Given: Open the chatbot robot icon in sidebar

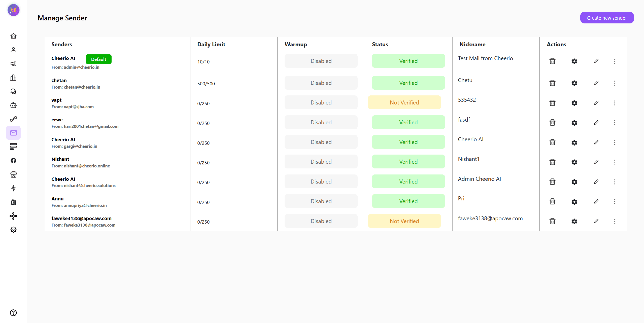Looking at the screenshot, I should 13,105.
